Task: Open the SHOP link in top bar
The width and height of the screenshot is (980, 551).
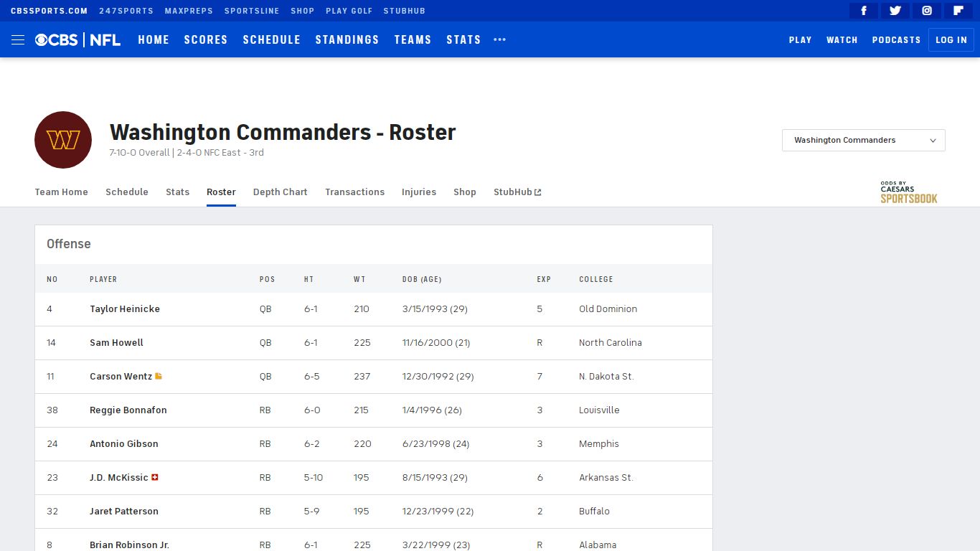Action: tap(303, 11)
